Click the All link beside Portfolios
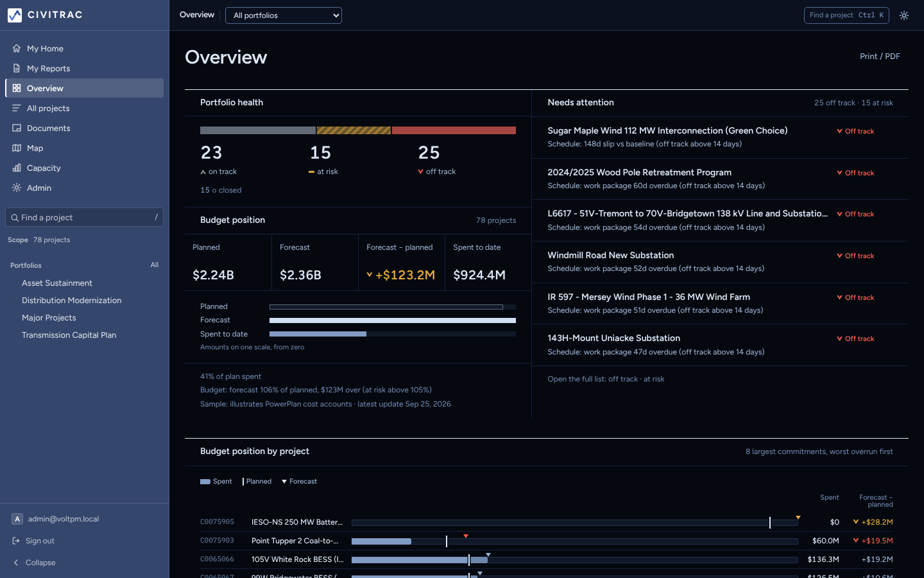 click(x=155, y=265)
